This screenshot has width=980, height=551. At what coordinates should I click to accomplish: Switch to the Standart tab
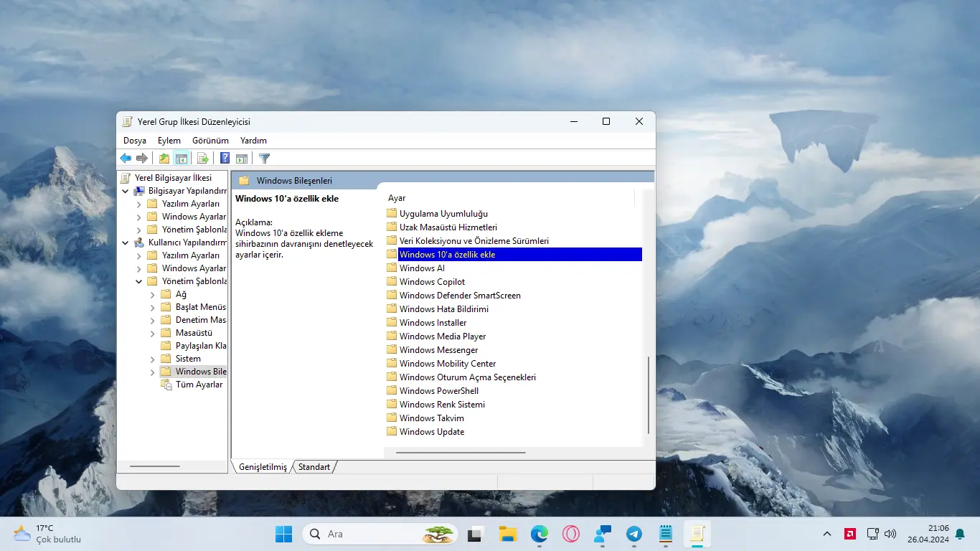314,467
